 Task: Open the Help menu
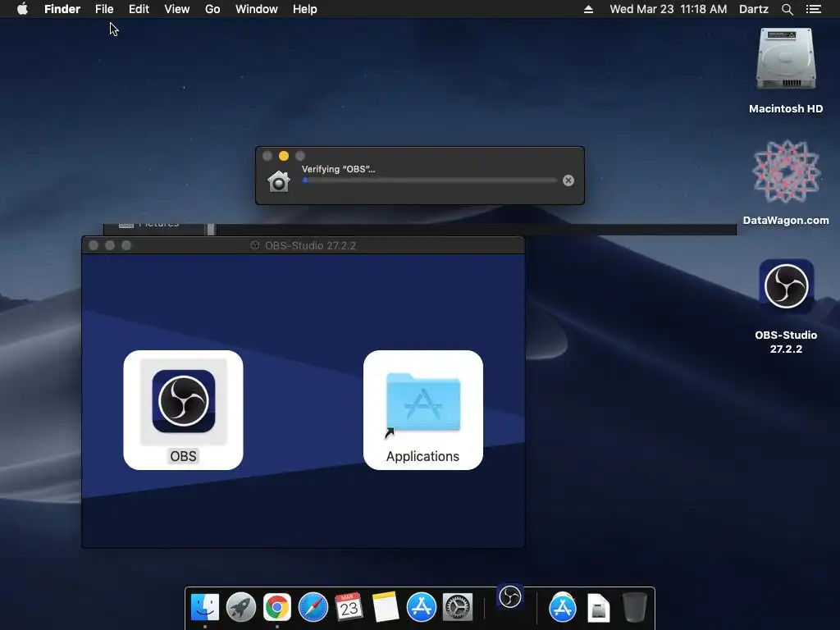(305, 9)
